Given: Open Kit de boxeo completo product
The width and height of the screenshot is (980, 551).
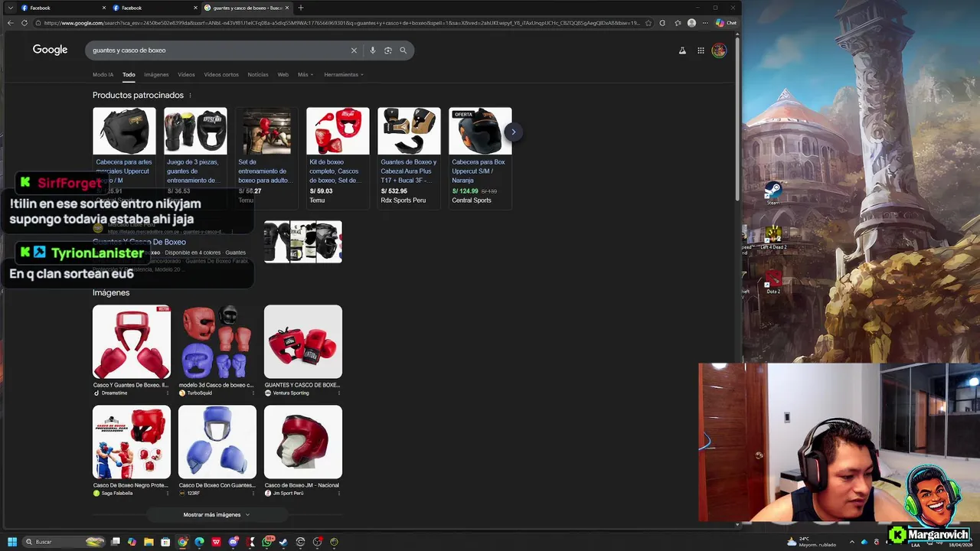Looking at the screenshot, I should [338, 158].
